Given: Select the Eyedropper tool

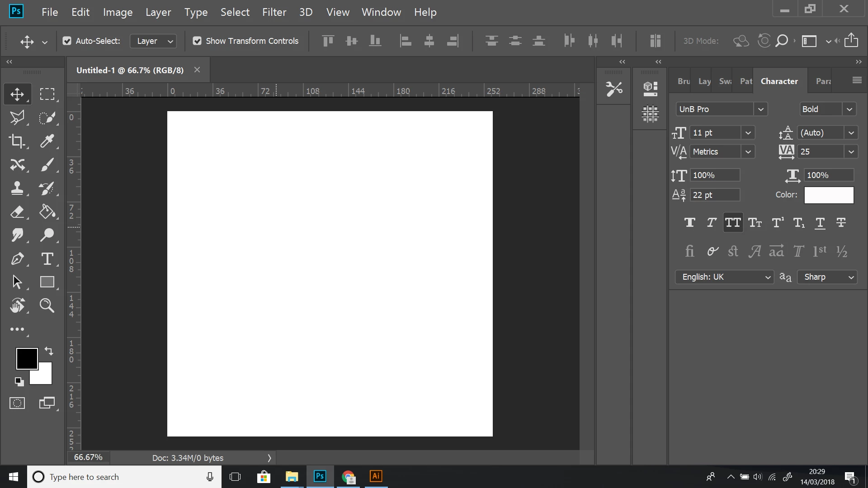Looking at the screenshot, I should click(x=47, y=141).
